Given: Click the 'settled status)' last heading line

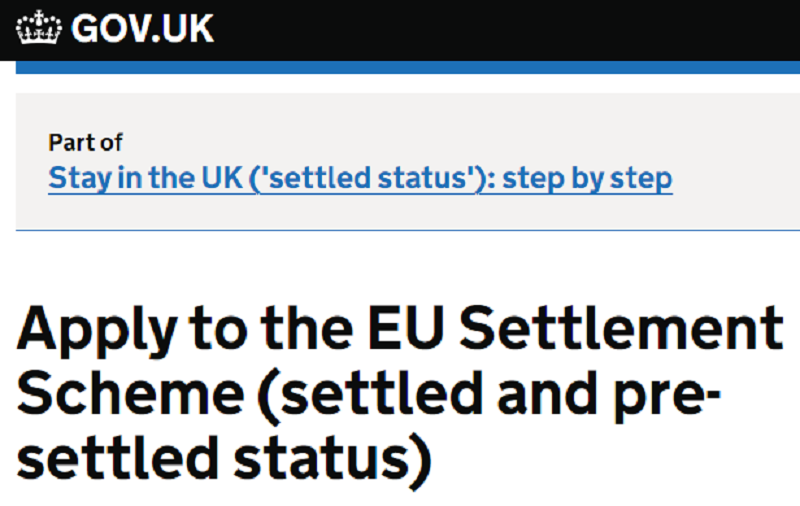Looking at the screenshot, I should pos(224,460).
